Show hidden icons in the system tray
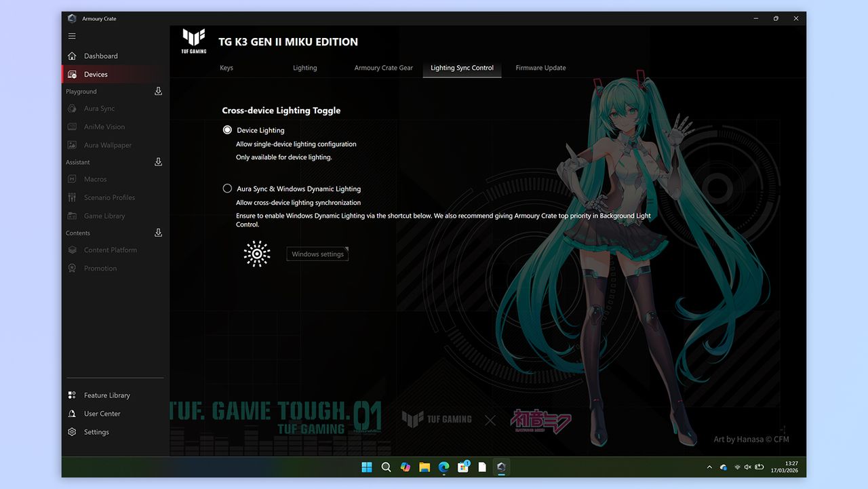868x489 pixels. pyautogui.click(x=709, y=467)
